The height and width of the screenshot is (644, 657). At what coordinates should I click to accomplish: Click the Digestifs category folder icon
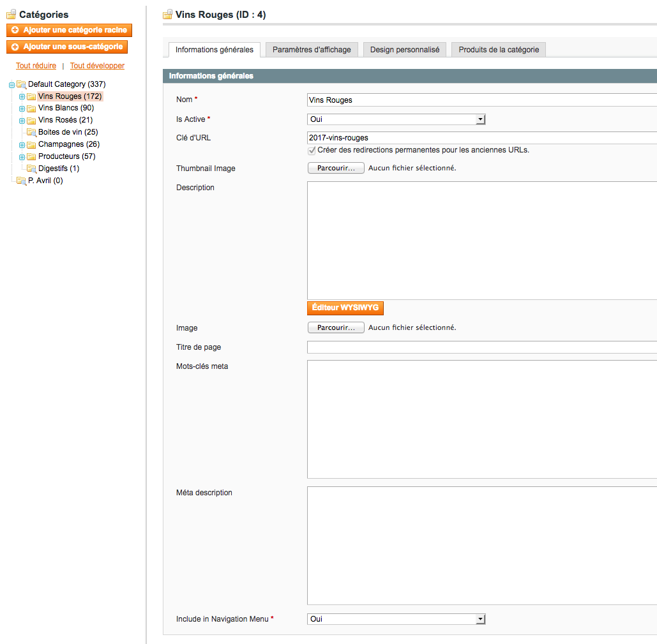31,168
